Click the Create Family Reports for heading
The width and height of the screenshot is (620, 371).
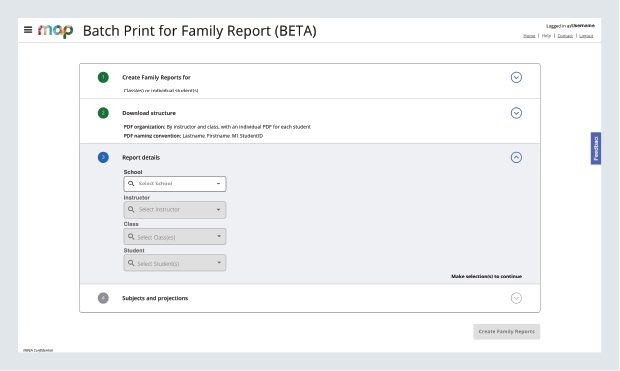(156, 77)
